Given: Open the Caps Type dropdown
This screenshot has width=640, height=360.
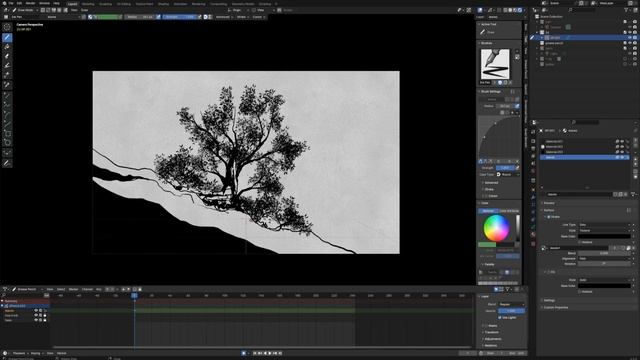Looking at the screenshot, I should point(508,174).
